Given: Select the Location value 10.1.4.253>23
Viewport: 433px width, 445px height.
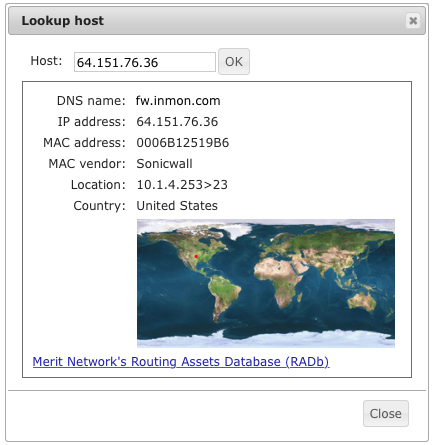Looking at the screenshot, I should pyautogui.click(x=182, y=185).
